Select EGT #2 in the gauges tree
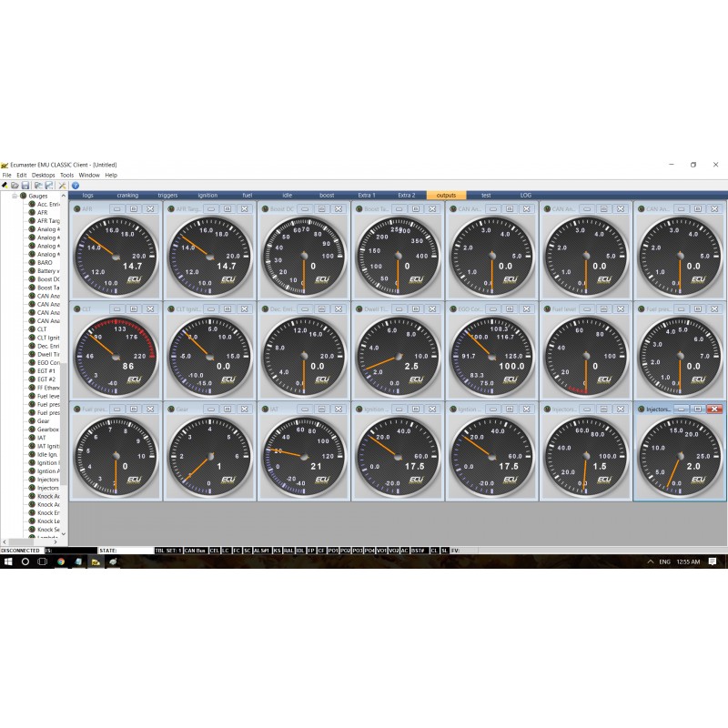 (46, 379)
